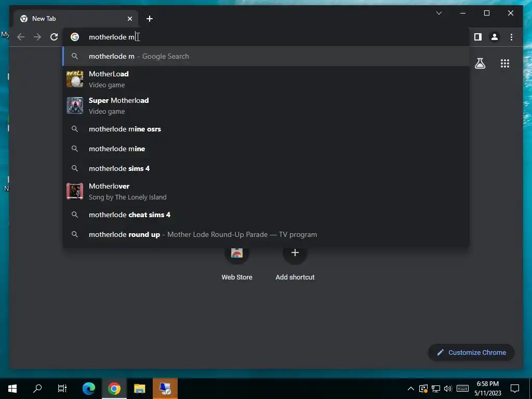The width and height of the screenshot is (532, 399).
Task: Reload the page with the refresh icon
Action: click(x=54, y=37)
